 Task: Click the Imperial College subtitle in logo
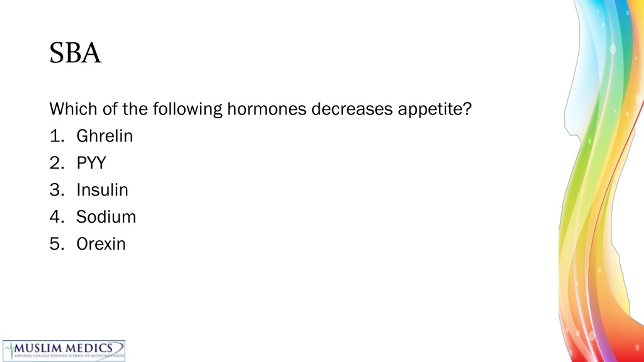coord(69,356)
